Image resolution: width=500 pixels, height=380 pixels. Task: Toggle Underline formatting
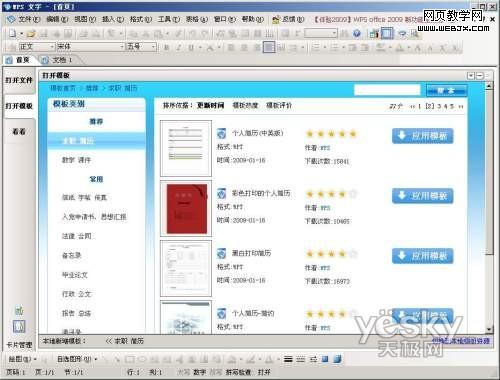(191, 48)
